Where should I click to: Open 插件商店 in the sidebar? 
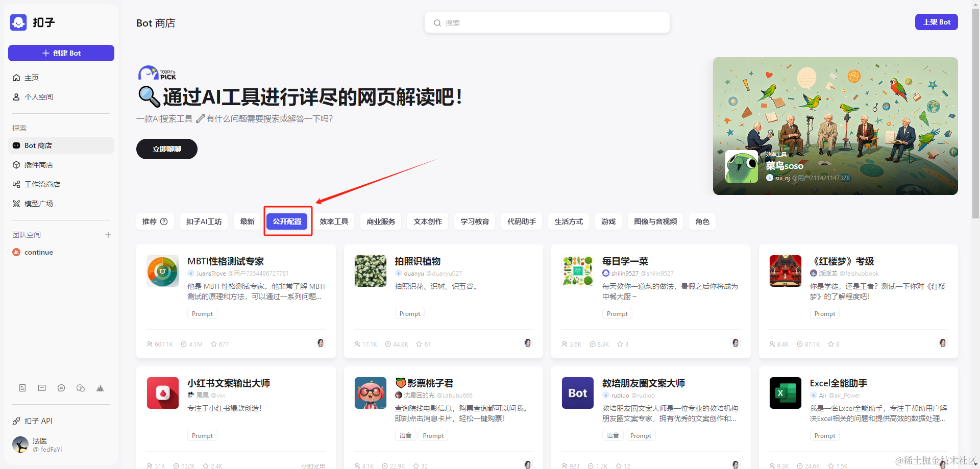[61, 165]
